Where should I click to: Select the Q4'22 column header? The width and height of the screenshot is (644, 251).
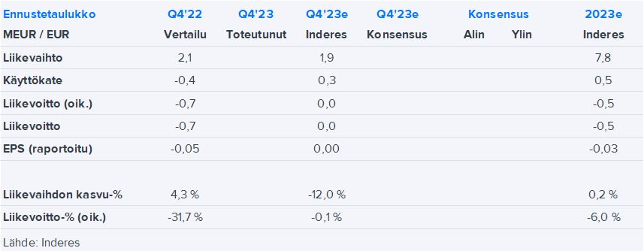coord(185,14)
